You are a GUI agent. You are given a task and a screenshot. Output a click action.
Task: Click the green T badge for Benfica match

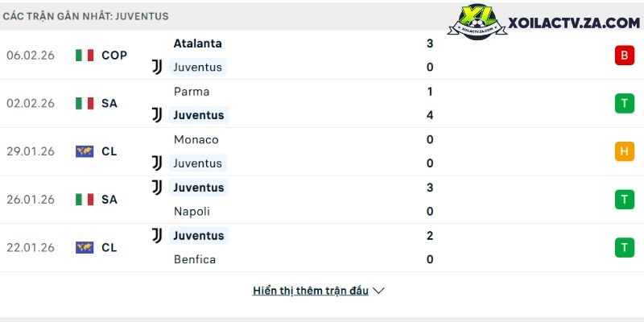pos(624,248)
